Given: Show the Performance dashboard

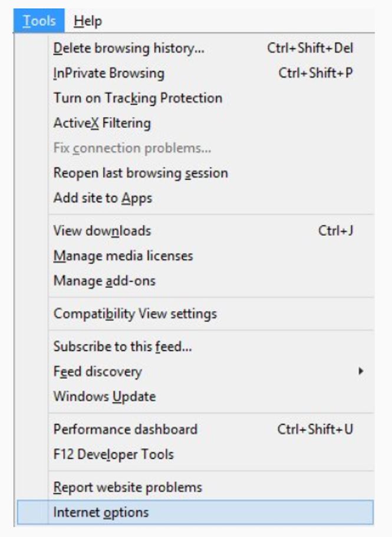Looking at the screenshot, I should coord(125,429).
